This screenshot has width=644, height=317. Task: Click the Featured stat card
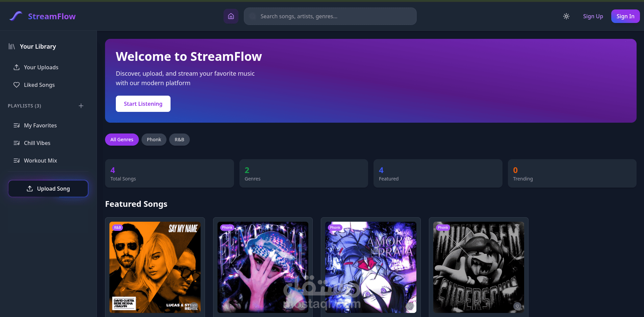point(438,173)
